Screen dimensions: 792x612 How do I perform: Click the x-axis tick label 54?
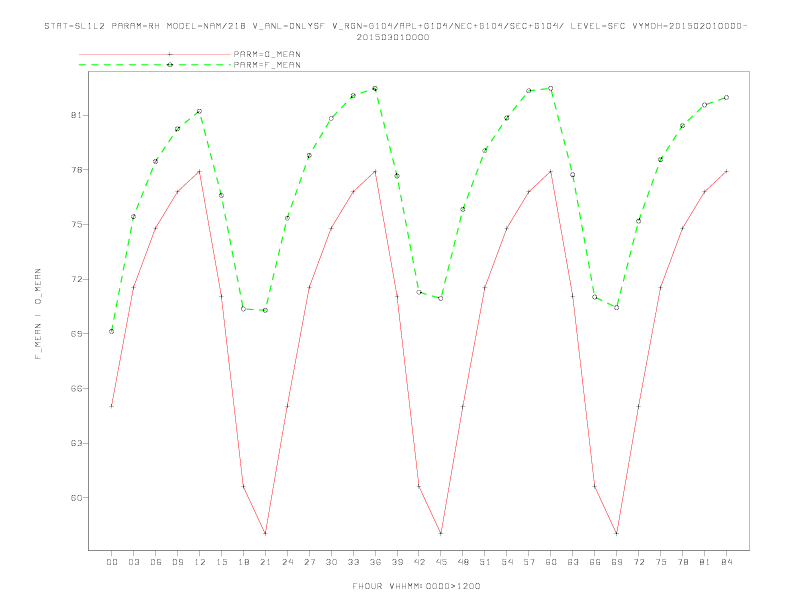[x=507, y=562]
